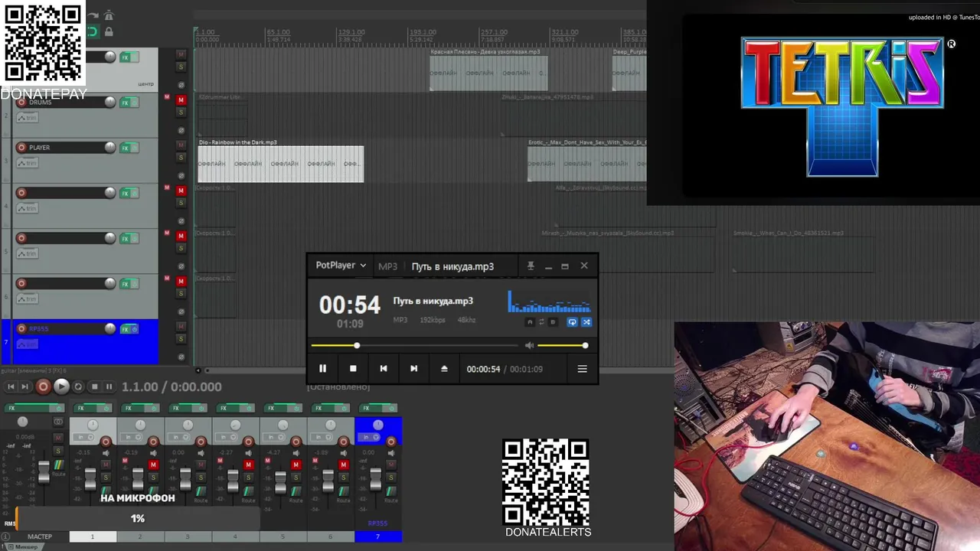This screenshot has height=551, width=980.
Task: Click the Reaper record button in transport
Action: point(44,387)
